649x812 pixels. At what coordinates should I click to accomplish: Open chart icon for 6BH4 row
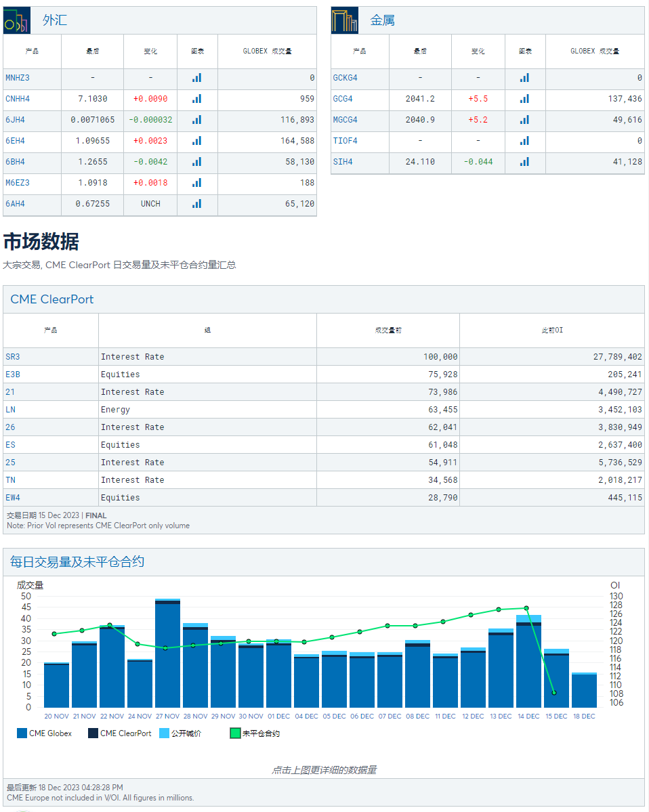click(x=197, y=162)
